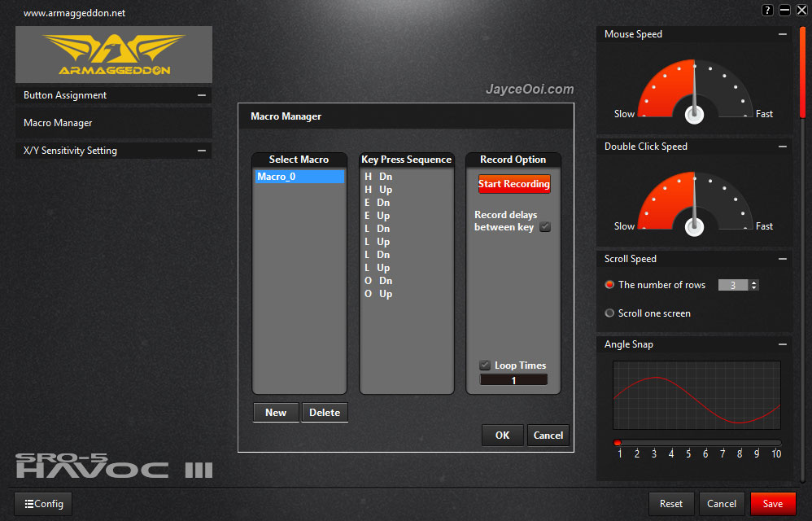812x521 pixels.
Task: Close the Armaggeddon window
Action: pos(801,11)
